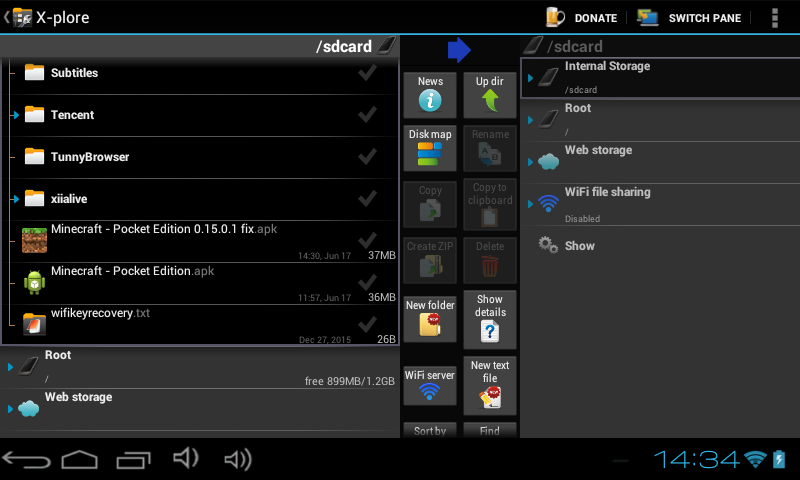Expand Web storage in the right pane

click(531, 162)
